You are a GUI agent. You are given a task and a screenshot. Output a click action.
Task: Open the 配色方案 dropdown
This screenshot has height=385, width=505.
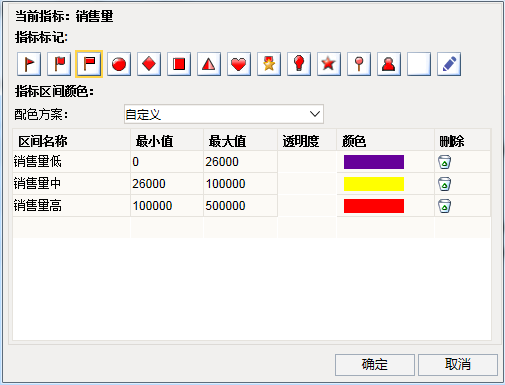(224, 114)
